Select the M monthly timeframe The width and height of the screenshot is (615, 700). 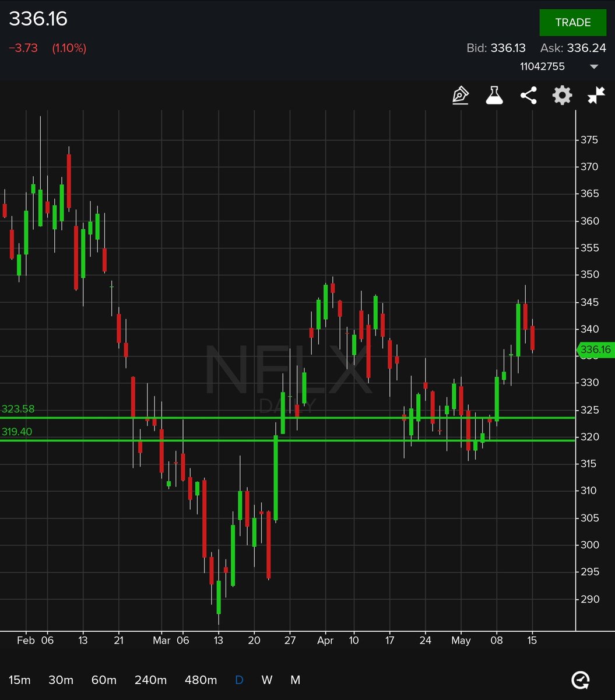tap(296, 680)
